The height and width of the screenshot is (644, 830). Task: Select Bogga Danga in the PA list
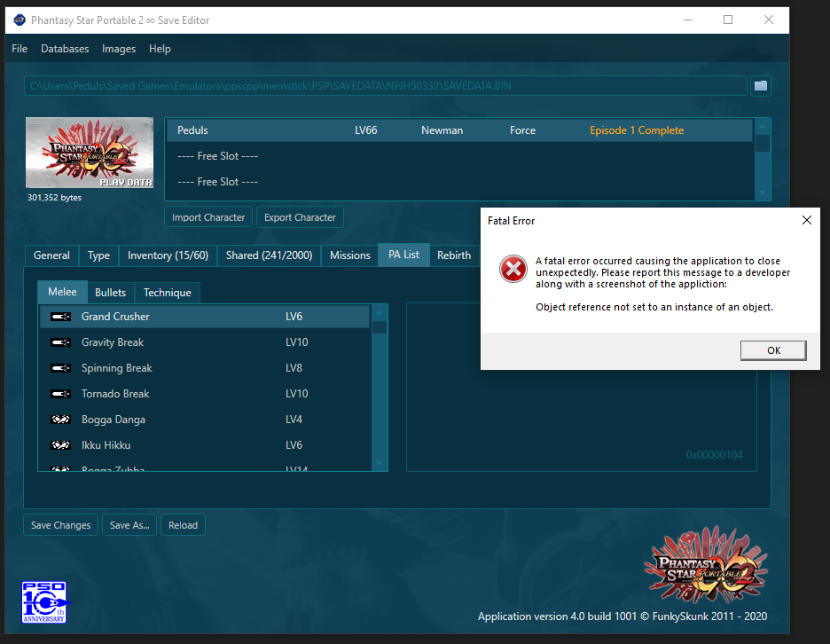pyautogui.click(x=205, y=420)
